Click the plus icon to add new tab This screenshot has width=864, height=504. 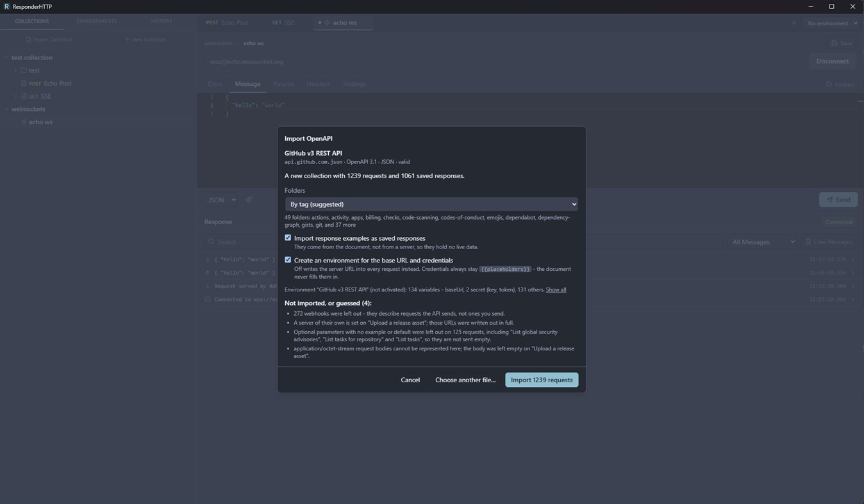coord(793,23)
